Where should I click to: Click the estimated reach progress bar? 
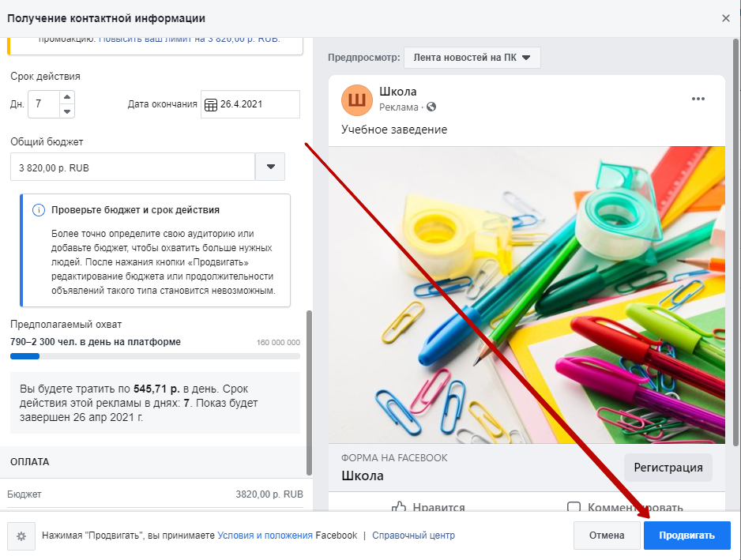(x=155, y=356)
